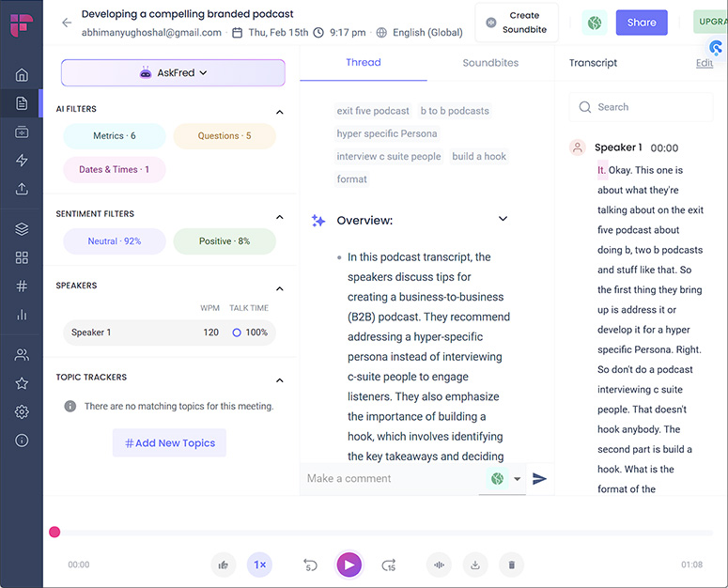Open the live meetings icon in sidebar
Image resolution: width=728 pixels, height=588 pixels.
(x=22, y=132)
